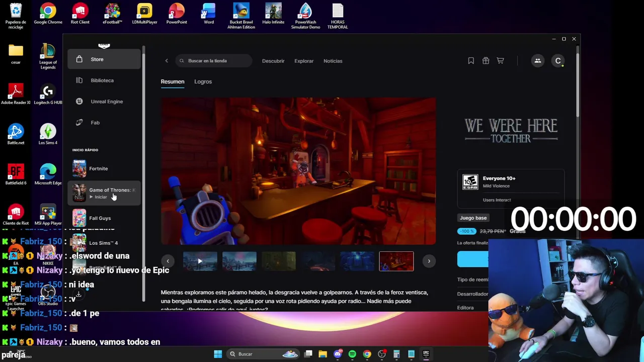Open the shopping cart icon
The image size is (644, 362).
(x=500, y=61)
